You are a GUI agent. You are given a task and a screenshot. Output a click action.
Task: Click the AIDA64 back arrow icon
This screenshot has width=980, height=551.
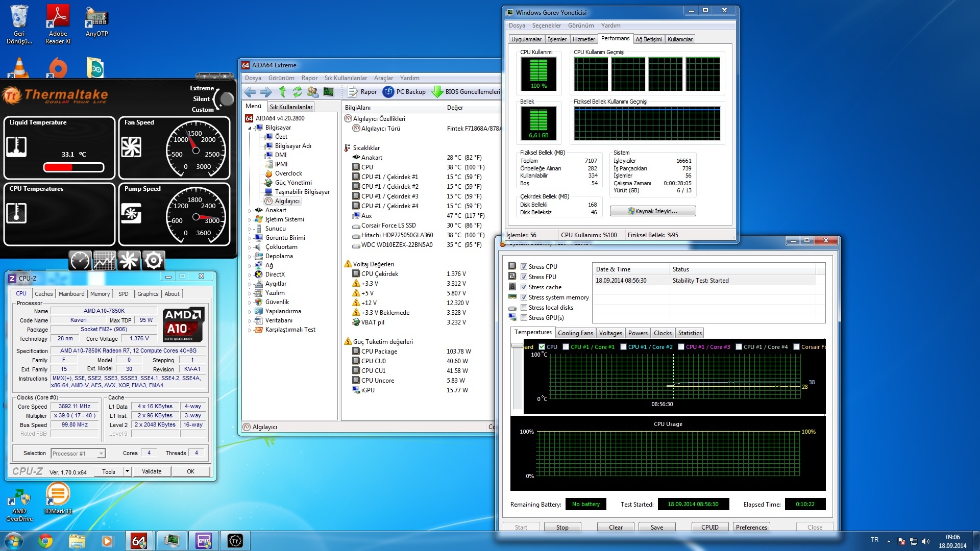250,92
